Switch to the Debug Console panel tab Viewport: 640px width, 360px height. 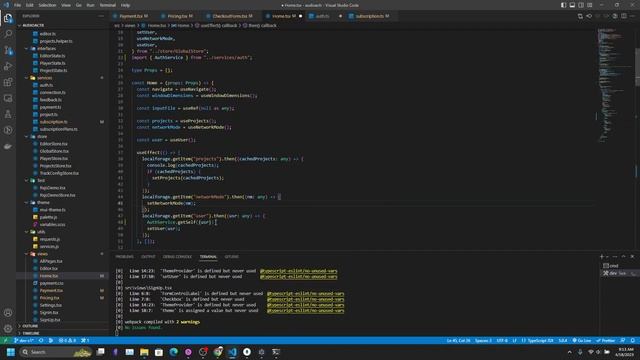coord(177,257)
